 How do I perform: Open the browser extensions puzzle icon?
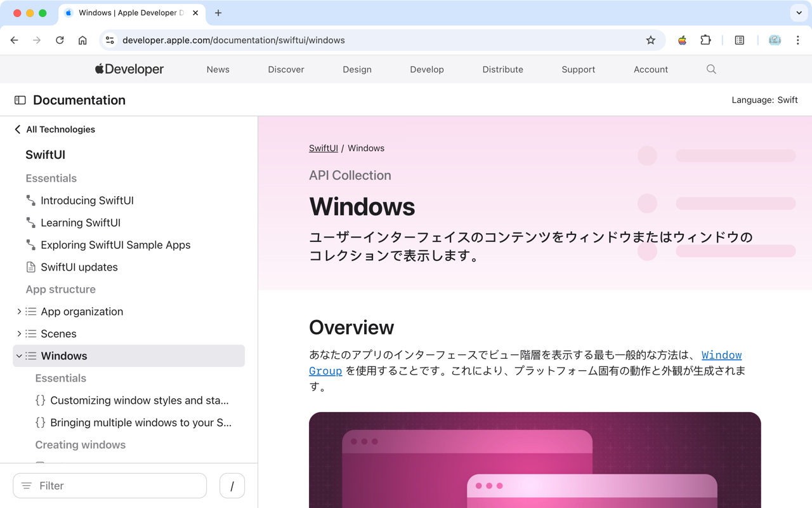705,39
